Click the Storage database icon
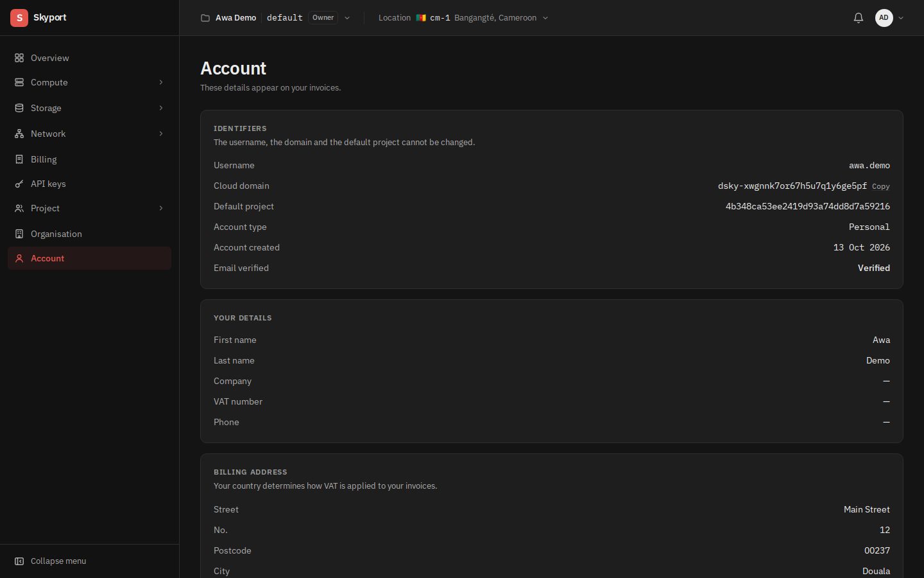 19,108
